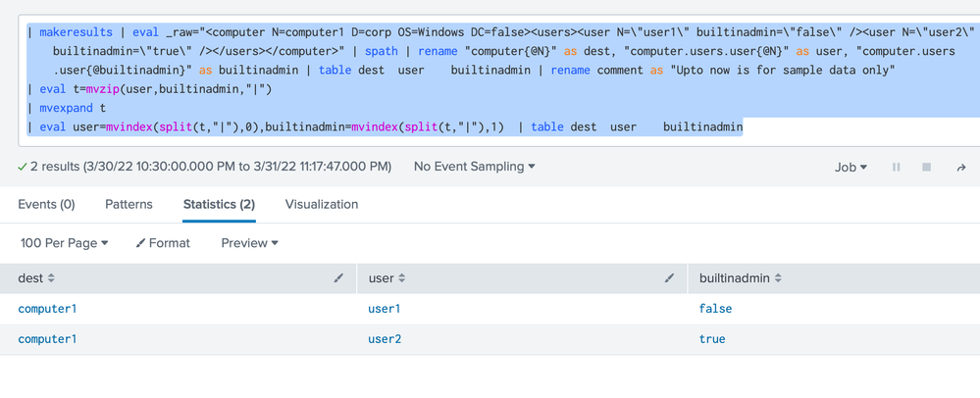The width and height of the screenshot is (980, 398).
Task: Sort results by dest column arrows
Action: 51,278
